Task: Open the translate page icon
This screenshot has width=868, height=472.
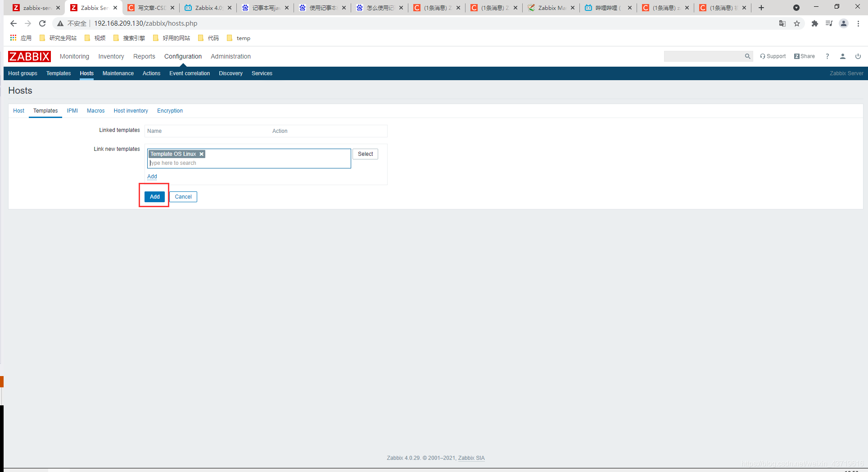Action: (782, 23)
